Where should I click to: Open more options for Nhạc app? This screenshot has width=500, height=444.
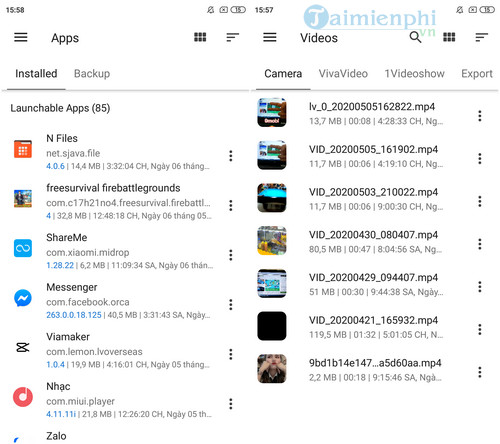pyautogui.click(x=231, y=404)
